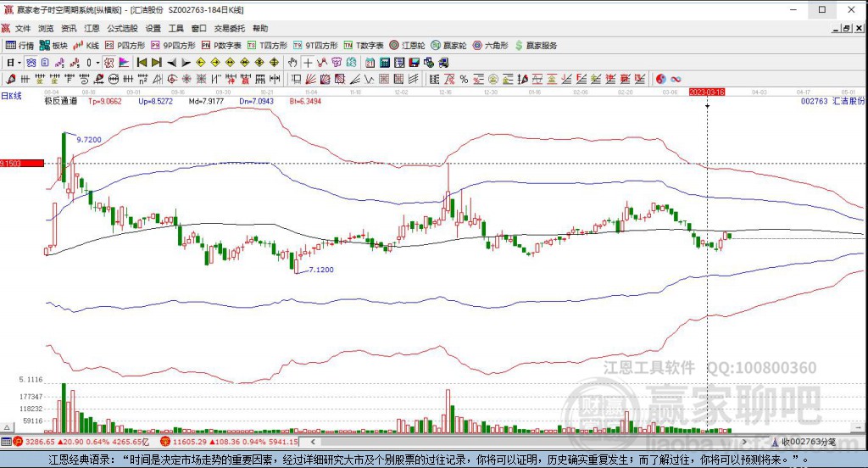Jump to last bar icon
Screen dimensions: 868x468
157,63
